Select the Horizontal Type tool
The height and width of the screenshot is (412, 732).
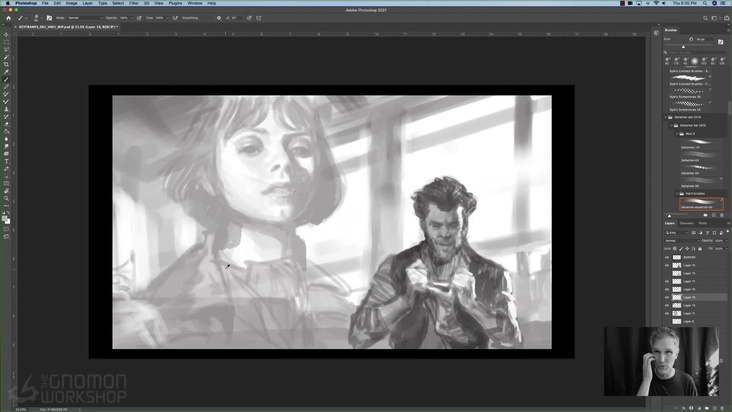[x=6, y=161]
